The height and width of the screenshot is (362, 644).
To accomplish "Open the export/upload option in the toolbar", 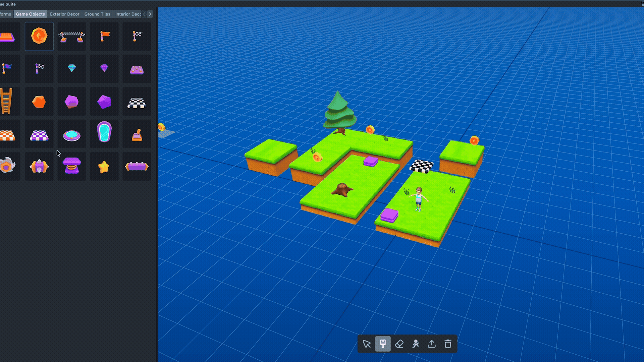I will click(x=432, y=344).
